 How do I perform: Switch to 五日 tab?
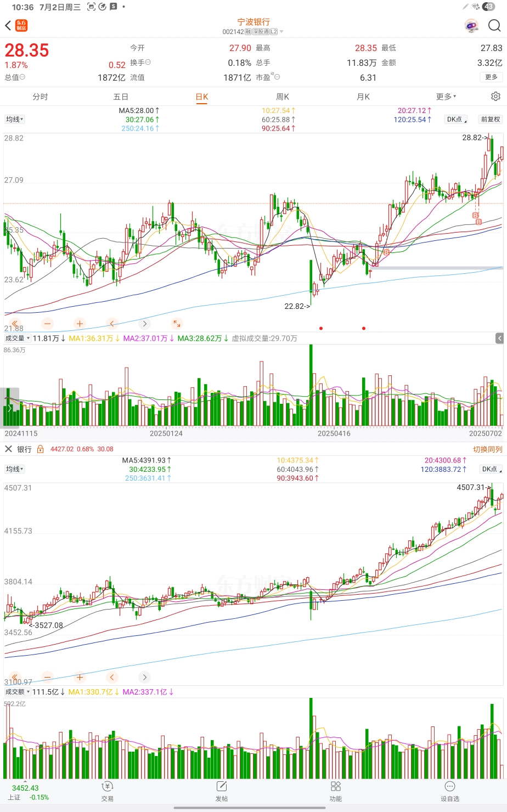[121, 97]
